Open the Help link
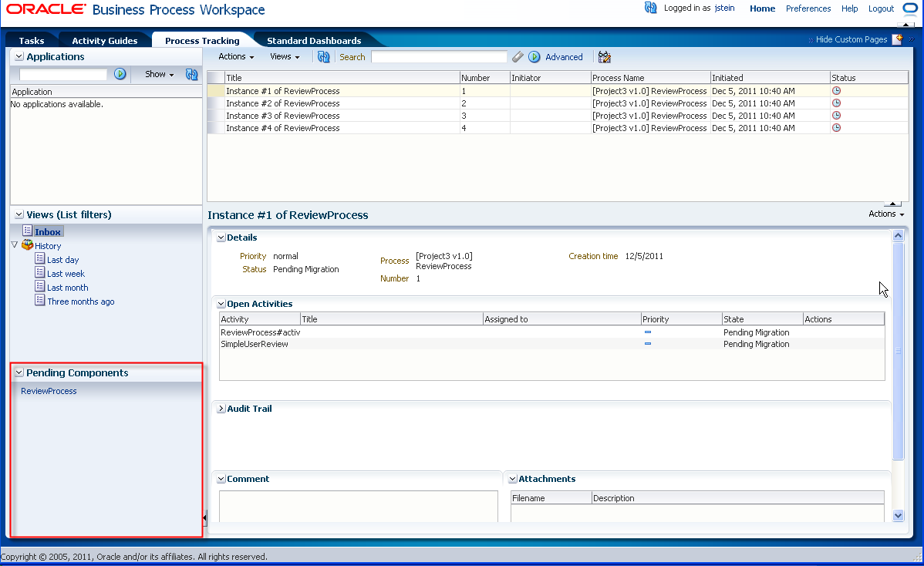924x566 pixels. [849, 8]
